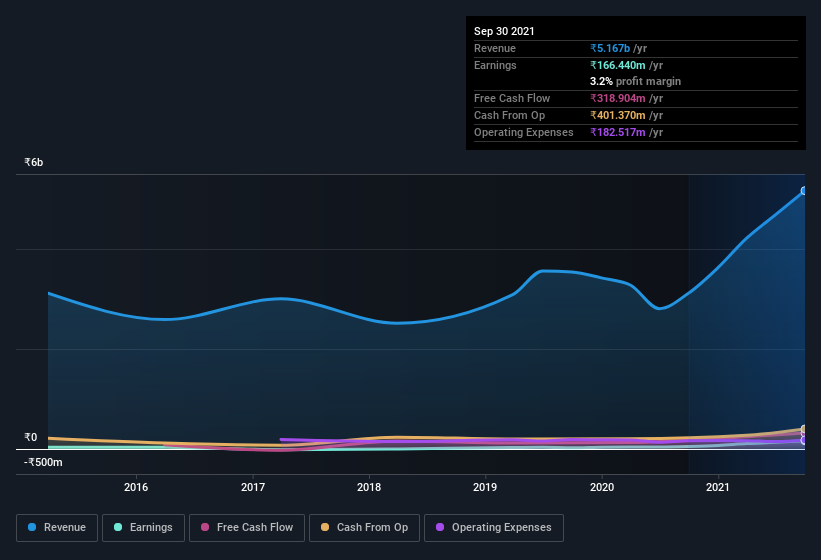Viewport: 821px width, 560px height.
Task: Click the ₹166.440m earnings value
Action: point(618,65)
